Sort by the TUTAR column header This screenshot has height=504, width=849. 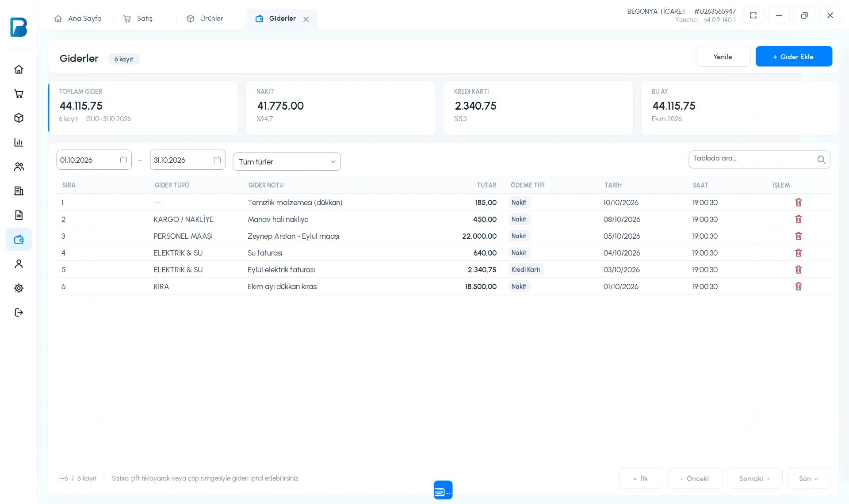(486, 185)
